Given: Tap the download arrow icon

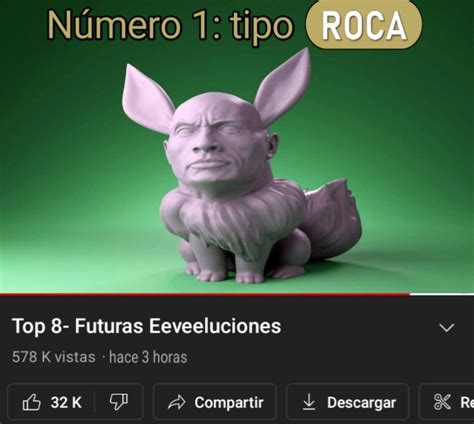Looking at the screenshot, I should click(x=309, y=402).
